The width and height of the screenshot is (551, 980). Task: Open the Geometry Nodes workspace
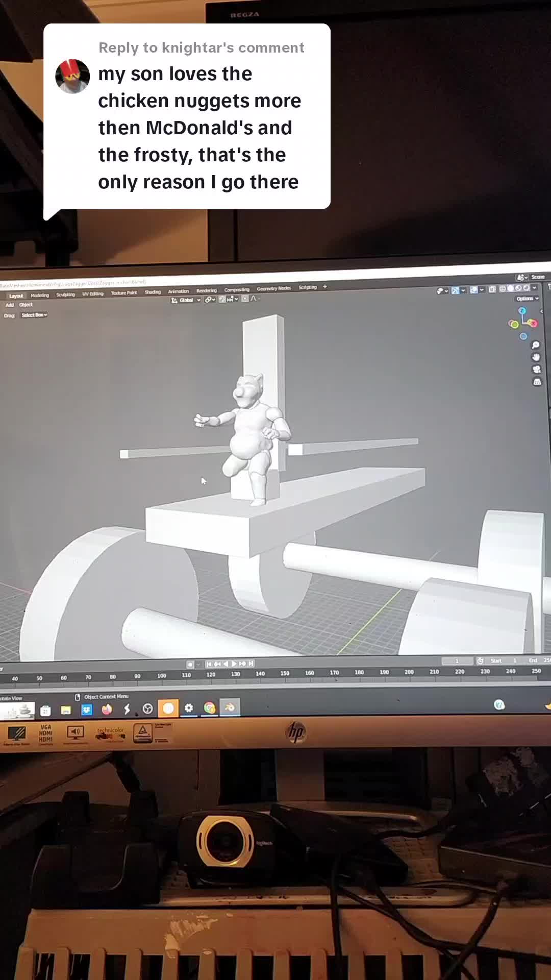click(274, 288)
